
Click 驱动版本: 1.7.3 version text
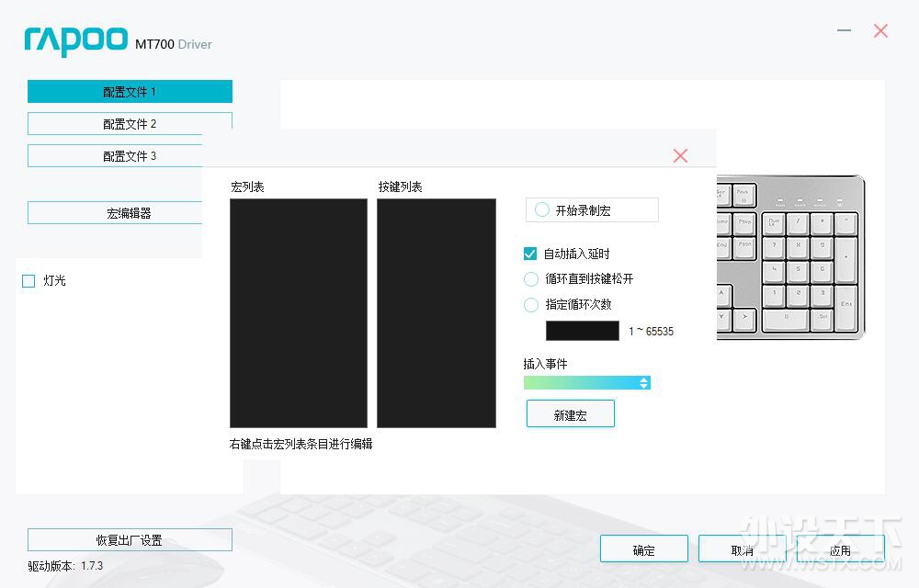[65, 566]
